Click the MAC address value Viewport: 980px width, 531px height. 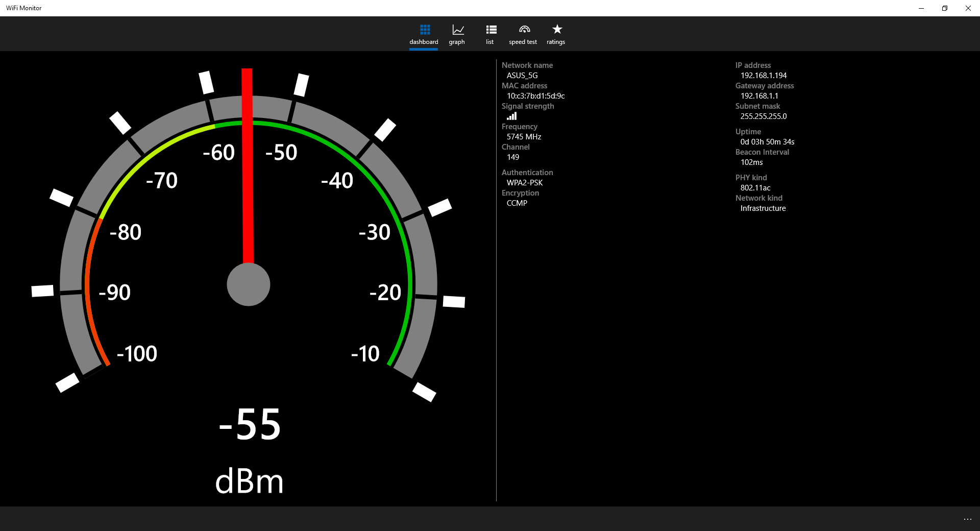click(x=536, y=95)
